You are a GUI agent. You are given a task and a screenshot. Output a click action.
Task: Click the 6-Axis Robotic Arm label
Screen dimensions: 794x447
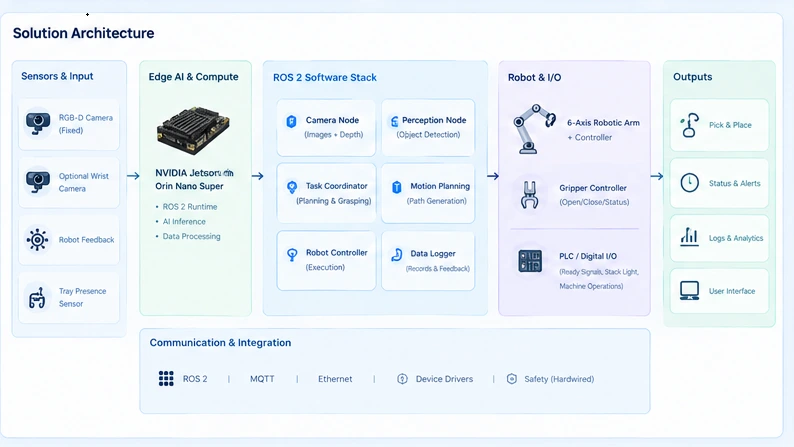603,123
